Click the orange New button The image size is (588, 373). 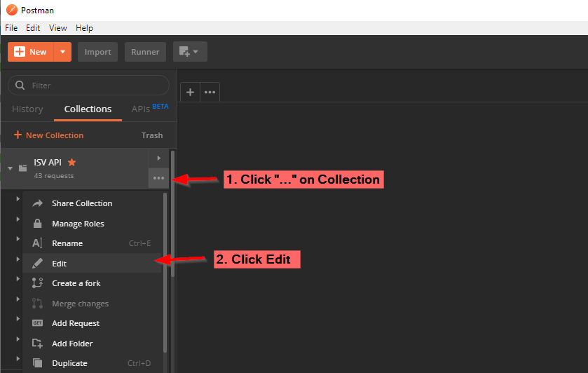tap(31, 52)
